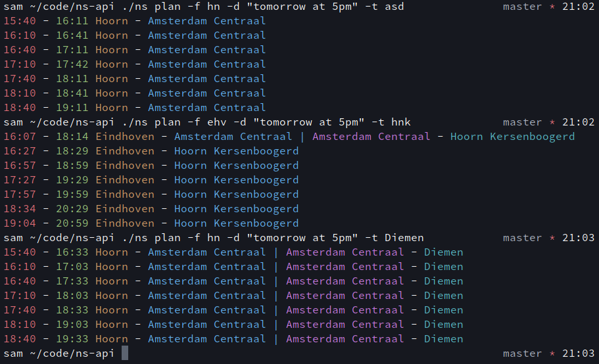Click 'Diemen' on the 19:33 arrival row
The height and width of the screenshot is (364, 599).
pos(443,339)
